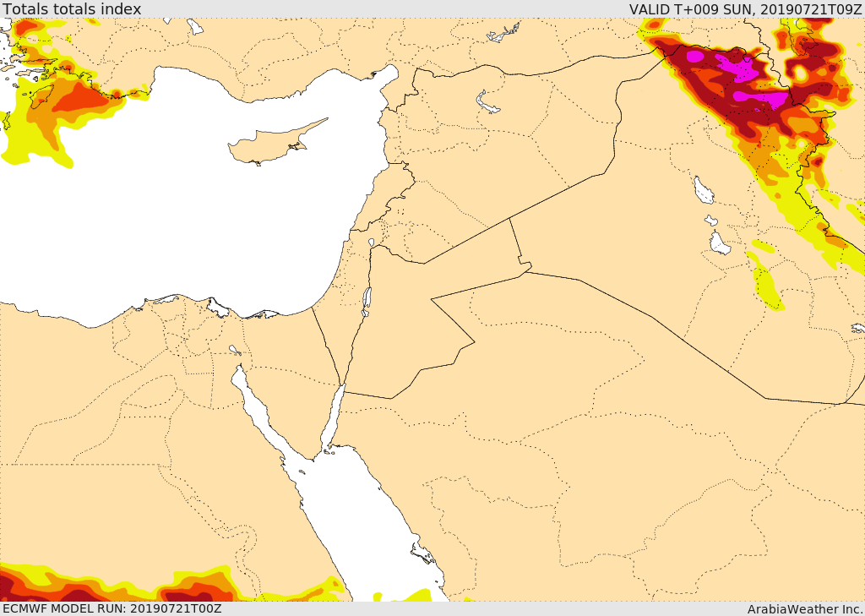Click the 'VALID T+009 SUN, 20190721T09Z' label

pyautogui.click(x=745, y=8)
